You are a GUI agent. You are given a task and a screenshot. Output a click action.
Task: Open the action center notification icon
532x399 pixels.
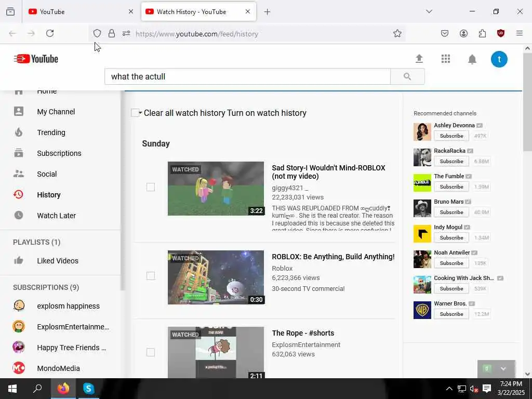(487, 389)
